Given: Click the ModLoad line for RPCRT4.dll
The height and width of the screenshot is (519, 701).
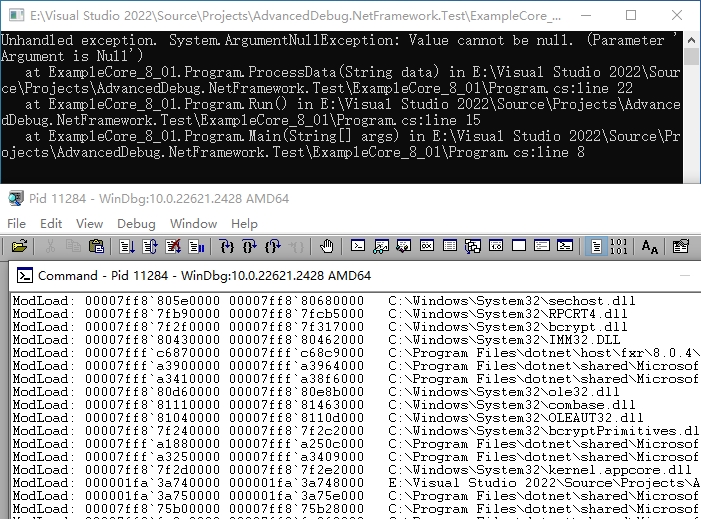Looking at the screenshot, I should click(x=320, y=314).
